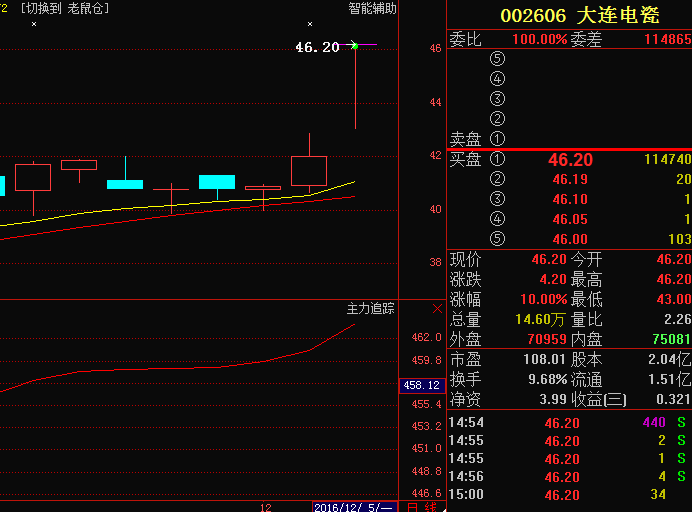This screenshot has width=692, height=512.
Task: Click the 46.20 high price marker on chart
Action: point(317,47)
